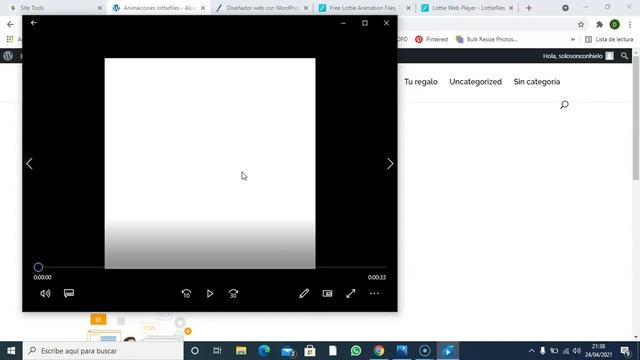Open Lista de lectura

[609, 39]
